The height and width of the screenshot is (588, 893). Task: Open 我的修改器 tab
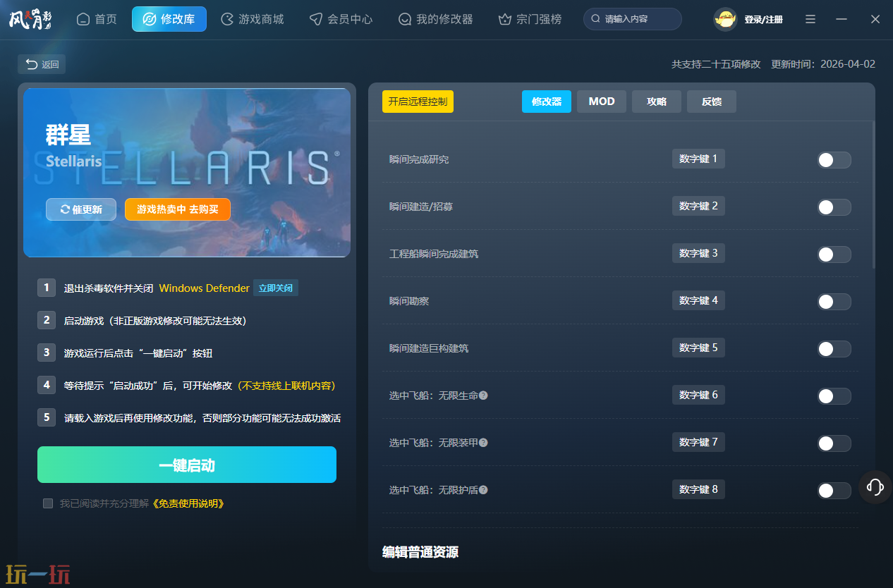coord(435,19)
